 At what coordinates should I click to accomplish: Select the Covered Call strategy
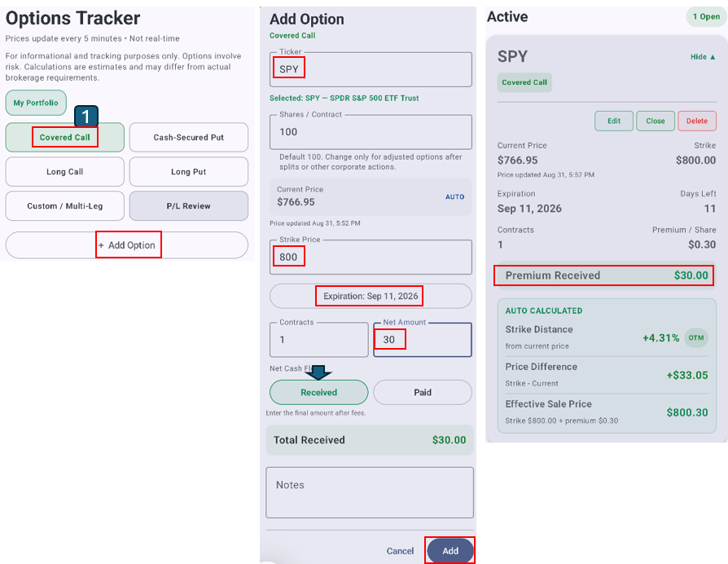coord(64,137)
